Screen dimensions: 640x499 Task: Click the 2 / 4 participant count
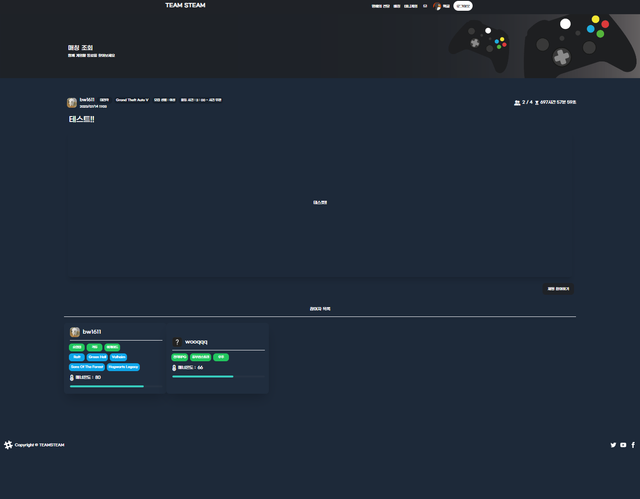pos(527,102)
